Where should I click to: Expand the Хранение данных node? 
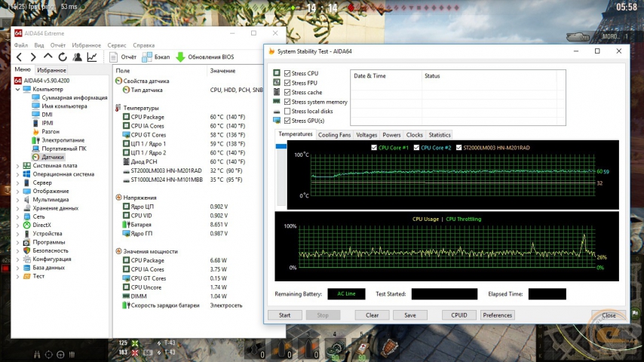tap(17, 208)
